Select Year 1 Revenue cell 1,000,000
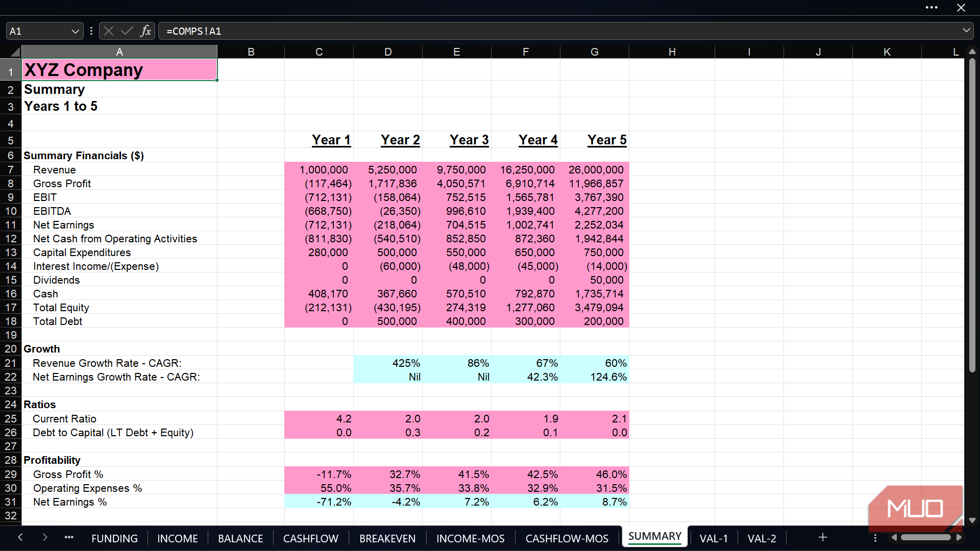The image size is (980, 551). pyautogui.click(x=319, y=169)
